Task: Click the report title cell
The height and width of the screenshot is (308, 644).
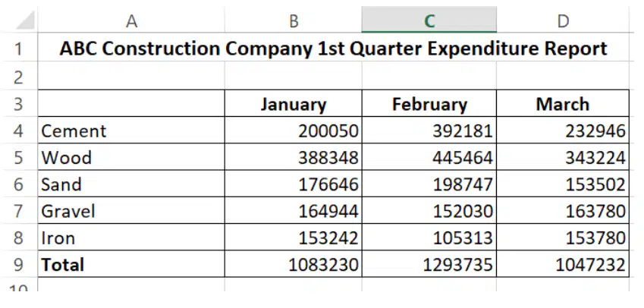Action: tap(334, 49)
